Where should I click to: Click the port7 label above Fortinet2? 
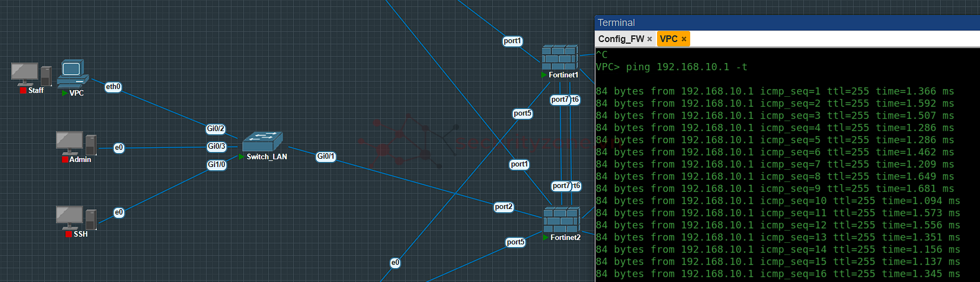pos(561,186)
